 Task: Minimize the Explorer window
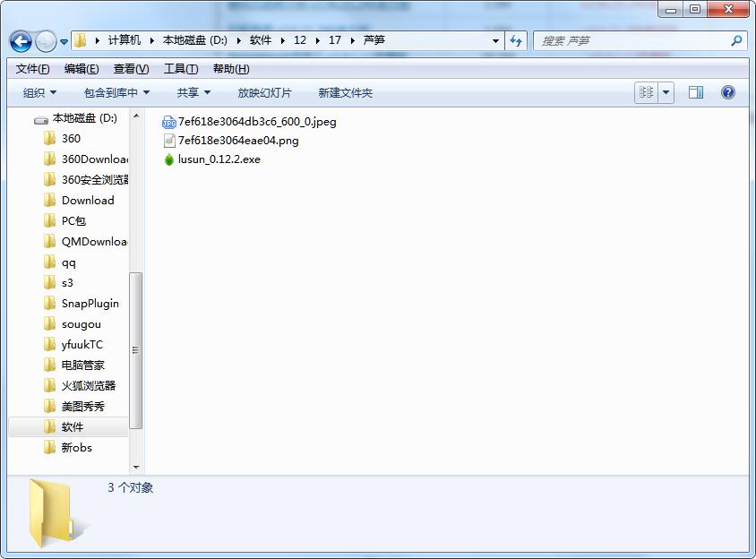coord(671,9)
